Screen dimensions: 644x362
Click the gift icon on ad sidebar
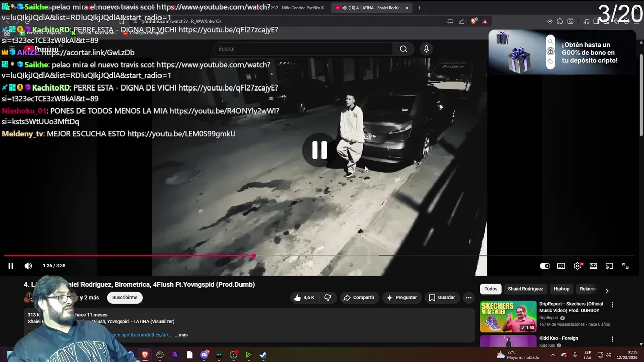click(551, 51)
